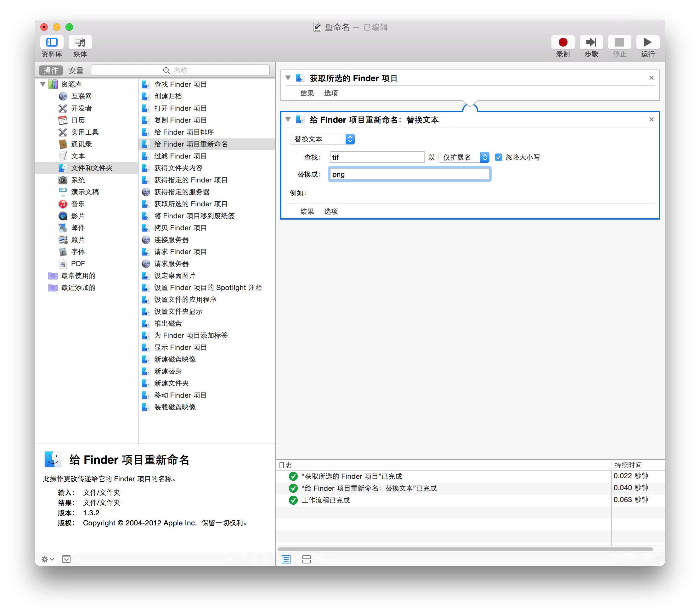Click the 查找 field containing tif
The image size is (700, 616).
coord(377,157)
